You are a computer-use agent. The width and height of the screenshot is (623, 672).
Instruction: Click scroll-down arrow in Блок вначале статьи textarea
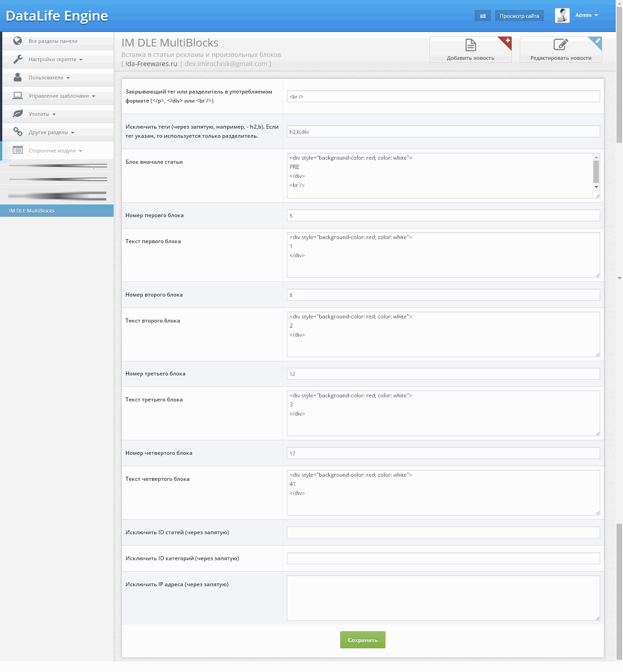click(596, 187)
